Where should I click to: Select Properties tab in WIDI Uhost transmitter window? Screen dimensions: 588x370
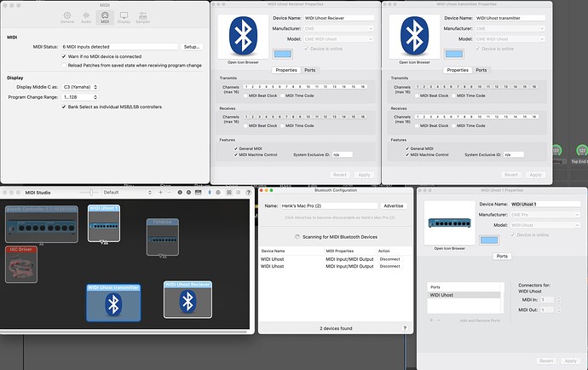pyautogui.click(x=458, y=70)
